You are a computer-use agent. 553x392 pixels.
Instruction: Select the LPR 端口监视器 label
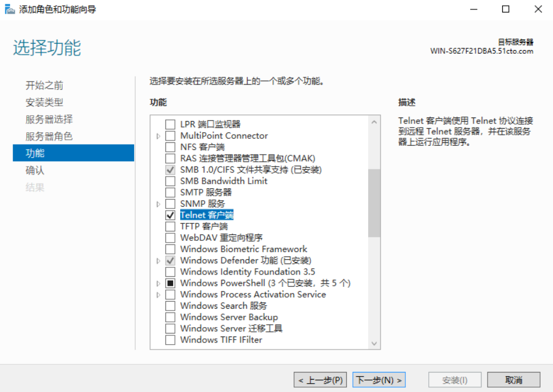(210, 124)
